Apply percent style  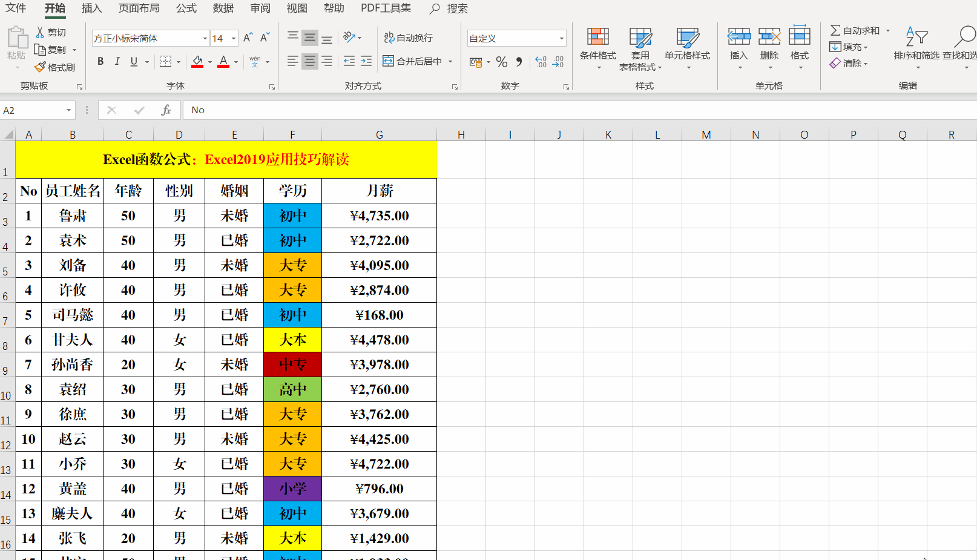click(502, 62)
